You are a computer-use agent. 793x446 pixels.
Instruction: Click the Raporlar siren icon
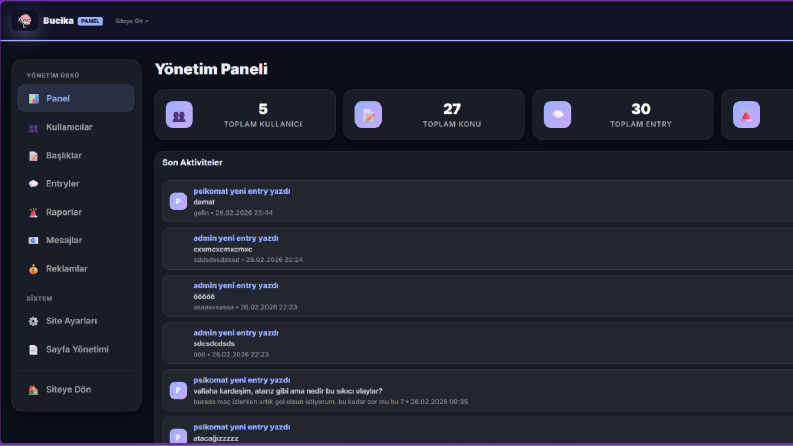[33, 212]
